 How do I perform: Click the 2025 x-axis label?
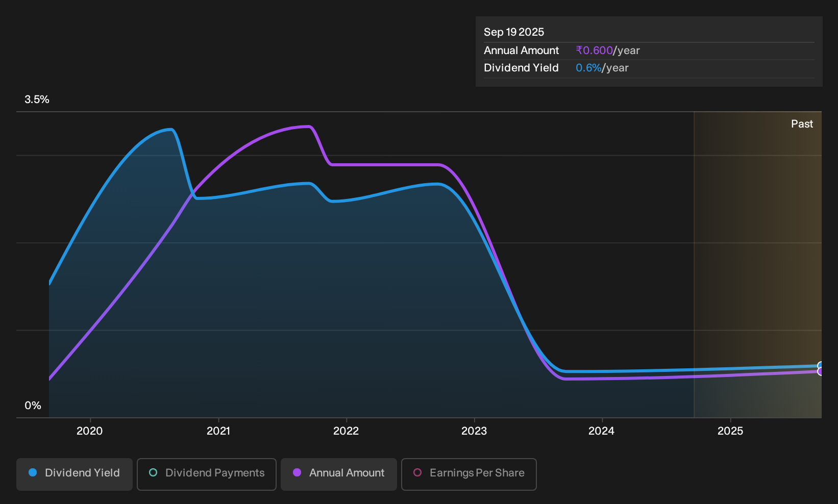pyautogui.click(x=730, y=431)
